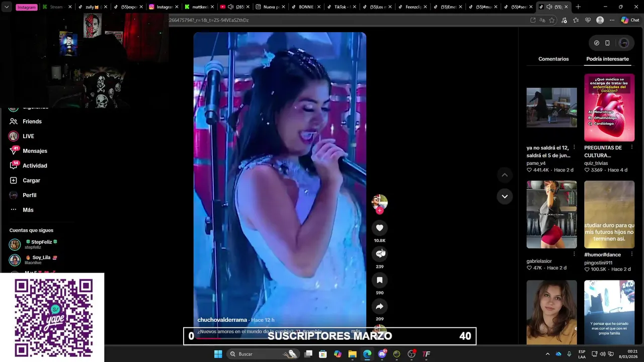Open the Windows Start menu
The width and height of the screenshot is (644, 362).
[218, 354]
